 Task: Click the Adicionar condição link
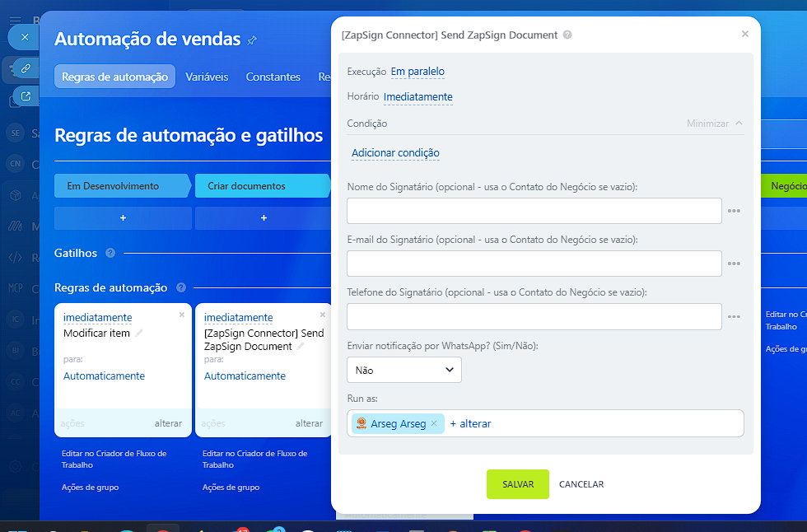click(395, 153)
